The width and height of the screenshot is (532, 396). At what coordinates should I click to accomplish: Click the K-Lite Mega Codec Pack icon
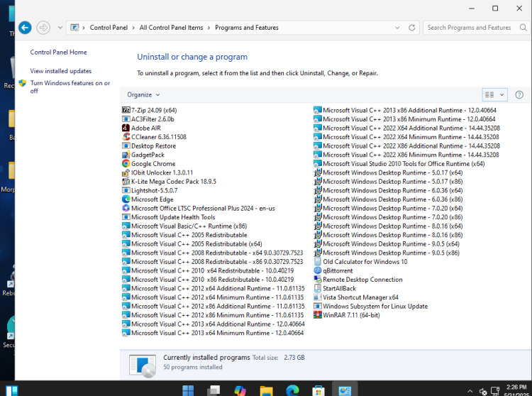coord(126,182)
